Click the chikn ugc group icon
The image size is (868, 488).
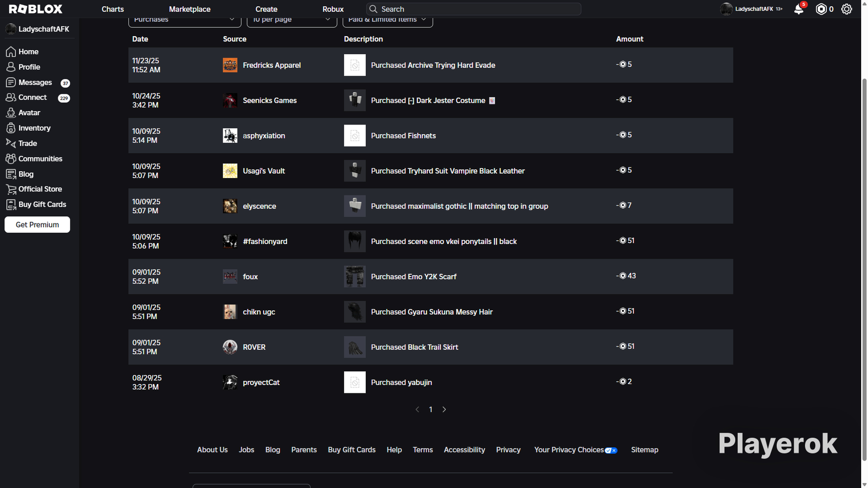(x=230, y=312)
